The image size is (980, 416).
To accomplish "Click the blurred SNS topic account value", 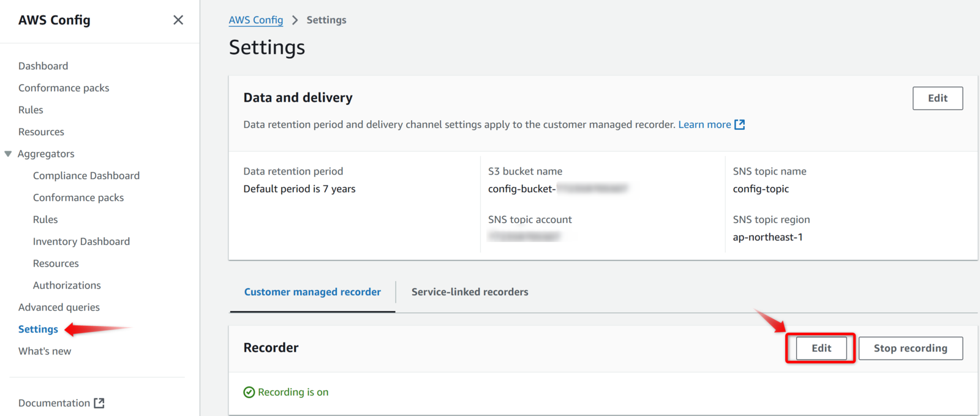I will click(524, 236).
